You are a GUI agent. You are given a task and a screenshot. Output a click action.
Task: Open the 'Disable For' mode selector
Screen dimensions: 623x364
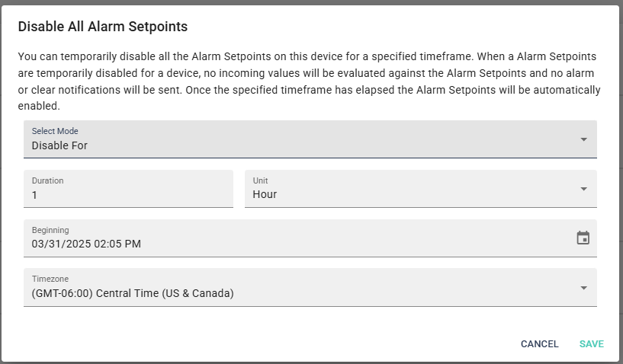[x=310, y=139]
